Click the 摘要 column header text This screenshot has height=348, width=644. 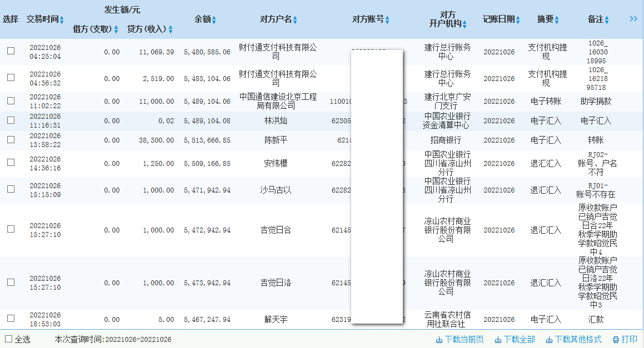click(x=546, y=19)
